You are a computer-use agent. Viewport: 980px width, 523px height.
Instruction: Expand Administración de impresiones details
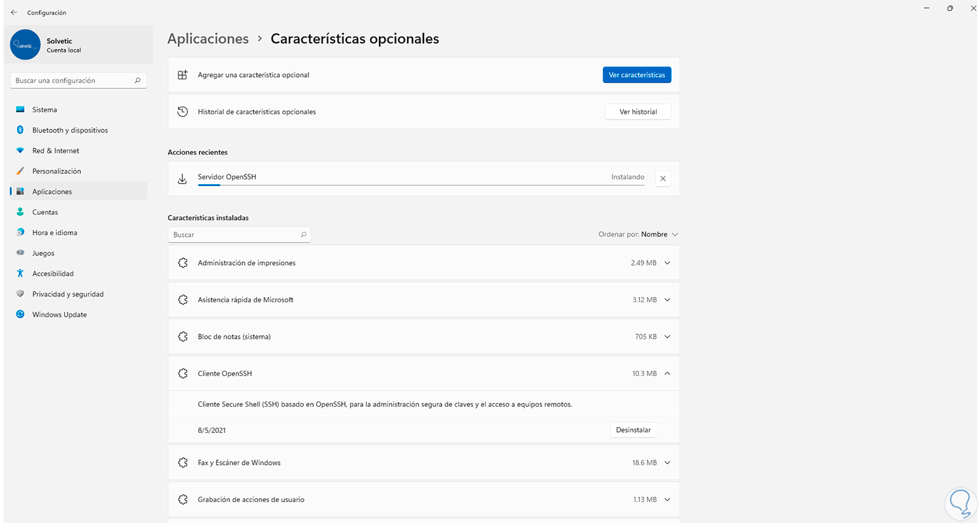point(667,263)
